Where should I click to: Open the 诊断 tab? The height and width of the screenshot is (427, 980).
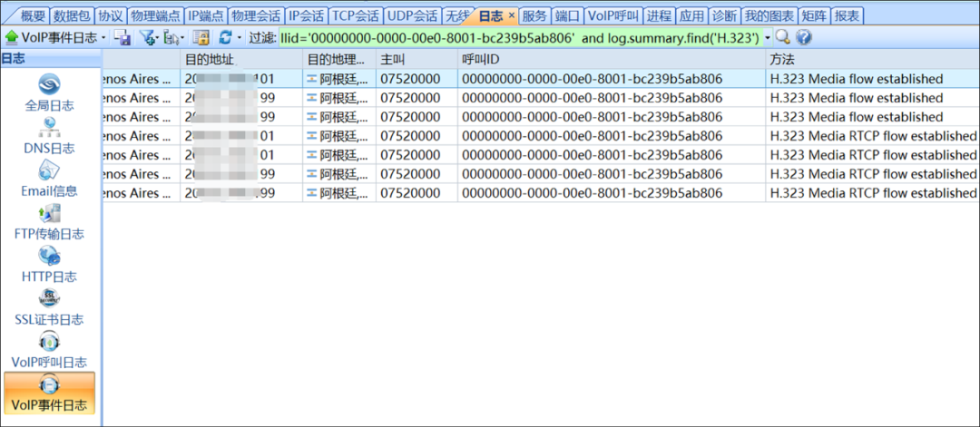[x=724, y=15]
